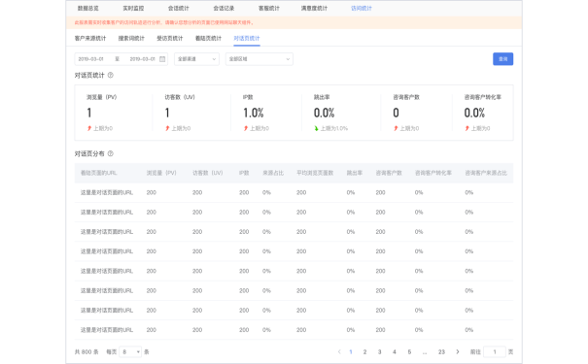Click red trend arrow under IP数 card
Viewport: 588px width, 364px height.
tap(246, 128)
